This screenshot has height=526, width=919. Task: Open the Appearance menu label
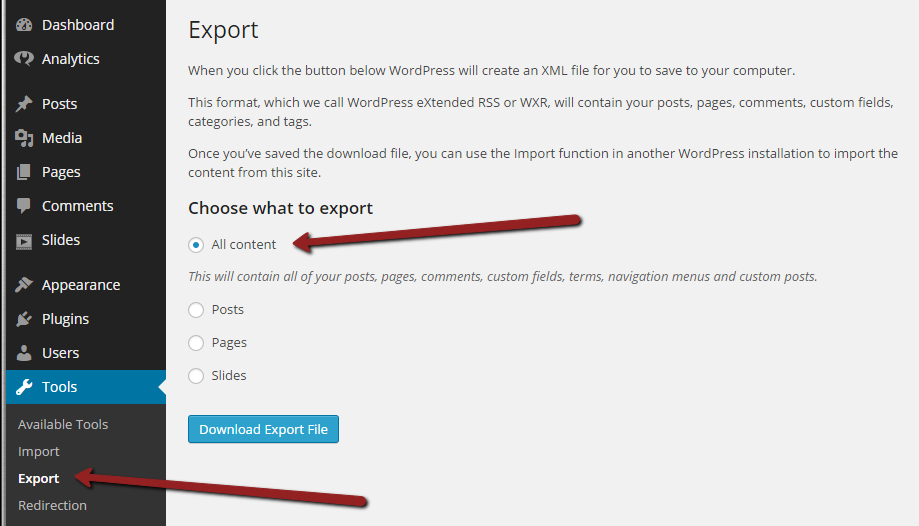pyautogui.click(x=81, y=285)
